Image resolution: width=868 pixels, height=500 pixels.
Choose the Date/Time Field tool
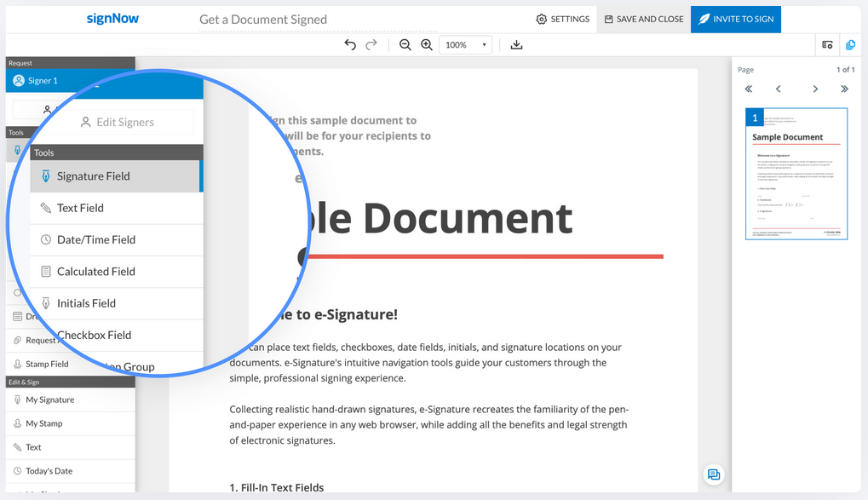(95, 239)
